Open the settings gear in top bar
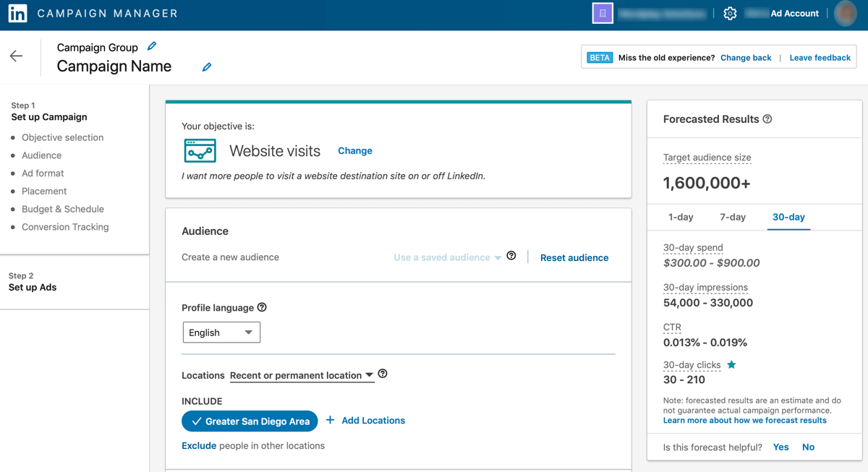Image resolution: width=868 pixels, height=472 pixels. coord(730,12)
